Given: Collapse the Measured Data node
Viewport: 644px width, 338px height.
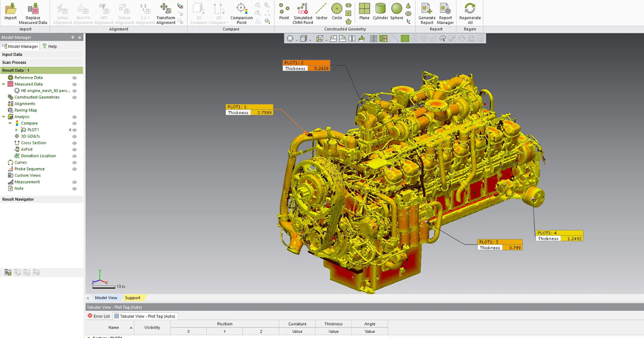Looking at the screenshot, I should pyautogui.click(x=4, y=84).
